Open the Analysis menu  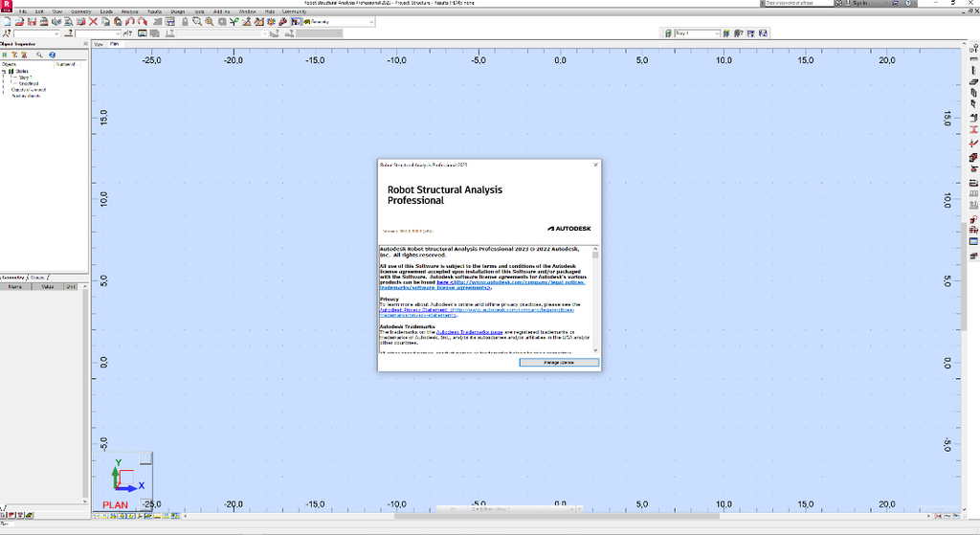coord(129,11)
